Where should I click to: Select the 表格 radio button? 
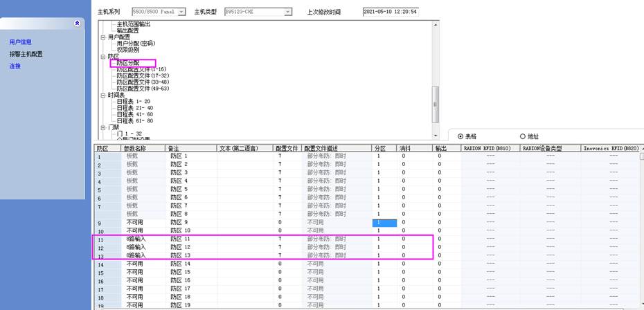coord(460,136)
